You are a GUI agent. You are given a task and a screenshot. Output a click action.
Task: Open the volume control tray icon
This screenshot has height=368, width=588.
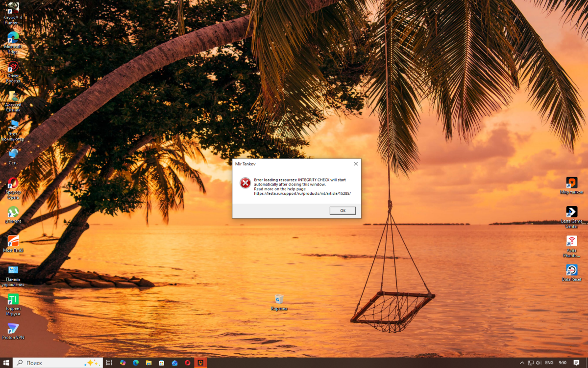(539, 363)
